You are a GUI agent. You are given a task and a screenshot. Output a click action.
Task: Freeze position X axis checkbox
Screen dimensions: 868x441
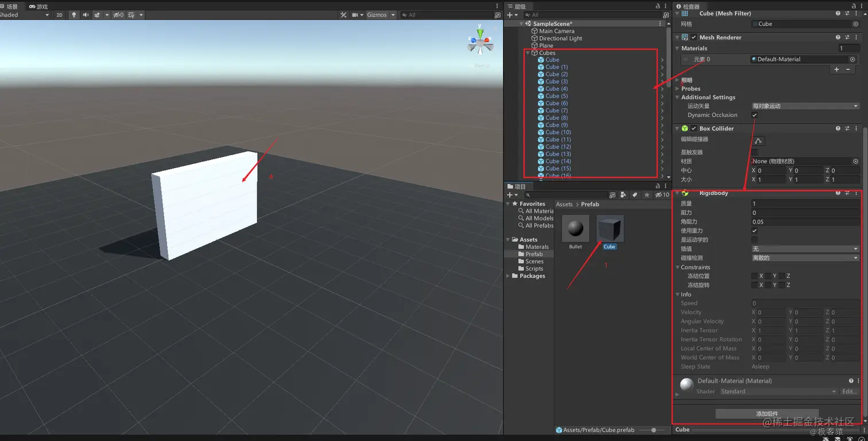(754, 276)
